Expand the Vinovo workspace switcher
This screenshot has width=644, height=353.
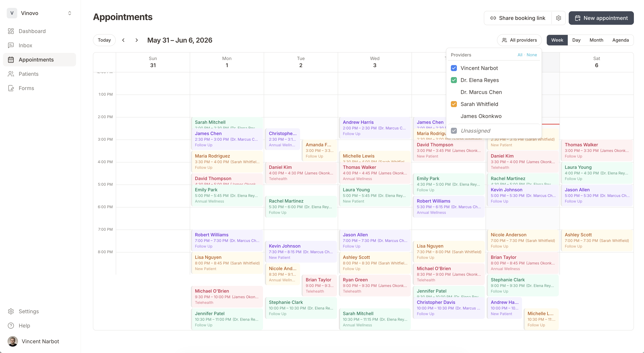click(70, 13)
